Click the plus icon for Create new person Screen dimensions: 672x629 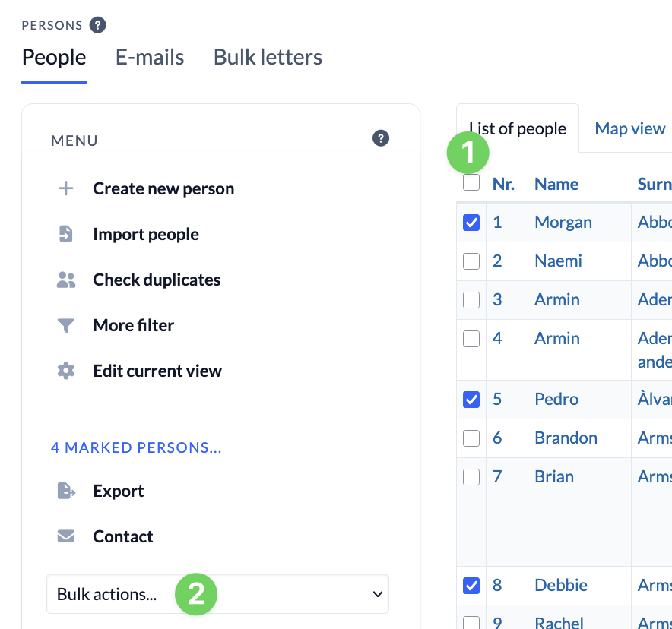(x=66, y=188)
